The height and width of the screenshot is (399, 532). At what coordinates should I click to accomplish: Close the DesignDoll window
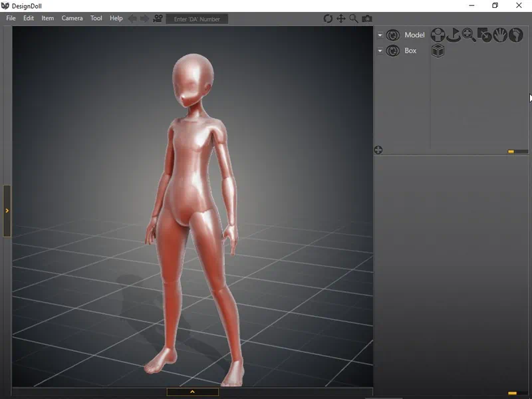click(519, 5)
